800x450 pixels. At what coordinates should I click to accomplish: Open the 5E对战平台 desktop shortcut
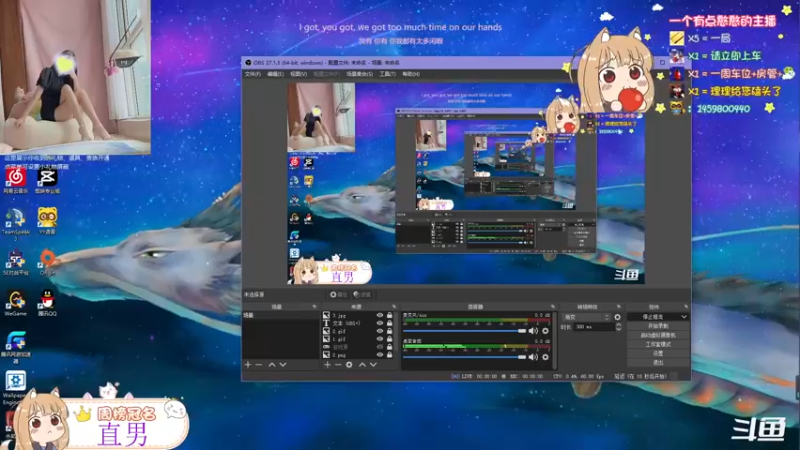15,261
